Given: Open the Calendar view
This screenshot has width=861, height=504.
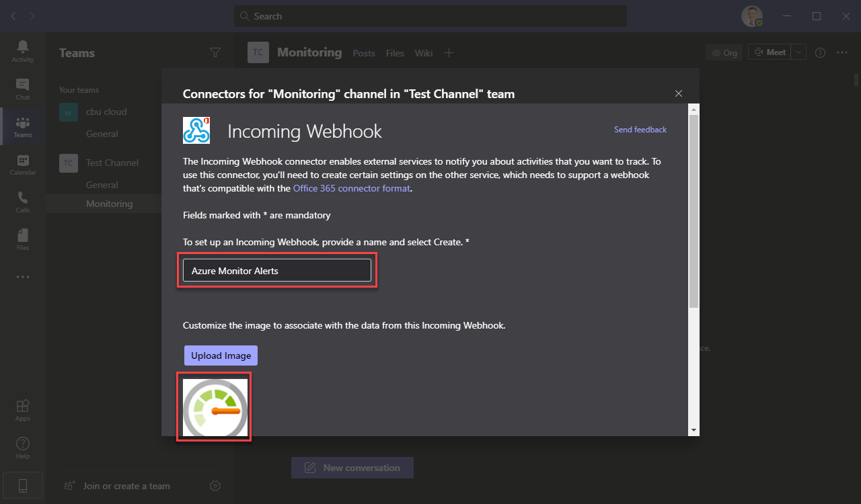Looking at the screenshot, I should coord(23,164).
